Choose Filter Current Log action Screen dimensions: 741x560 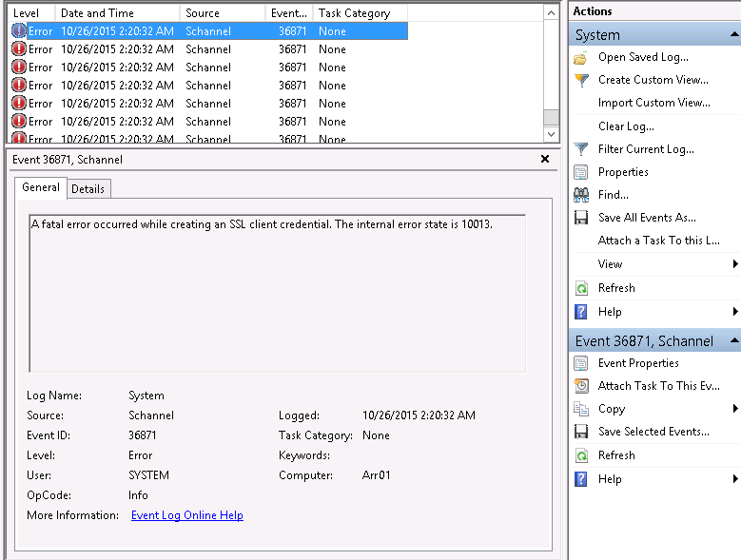coord(646,149)
